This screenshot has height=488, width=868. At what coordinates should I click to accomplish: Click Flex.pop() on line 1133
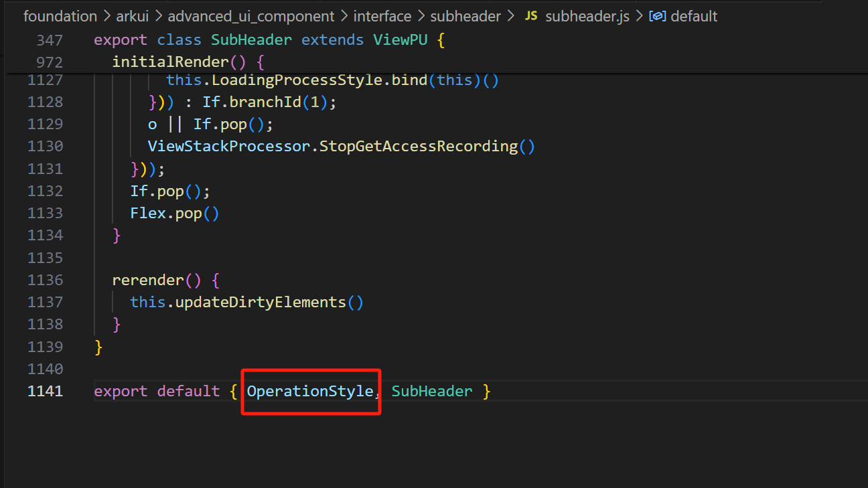click(174, 213)
